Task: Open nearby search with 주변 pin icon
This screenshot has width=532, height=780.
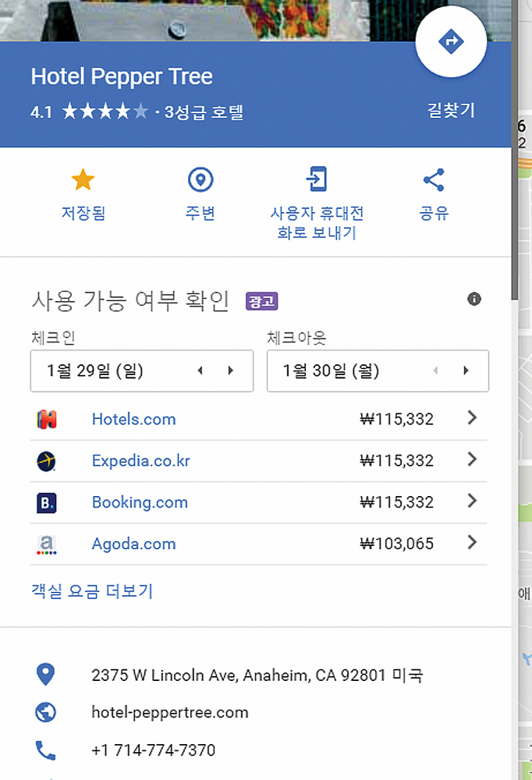Action: 200,179
